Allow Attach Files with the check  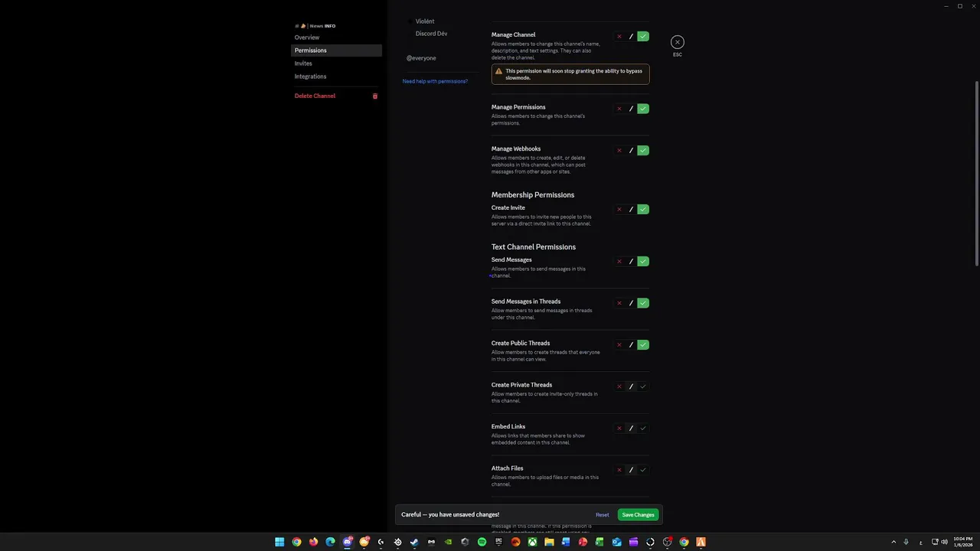(643, 470)
